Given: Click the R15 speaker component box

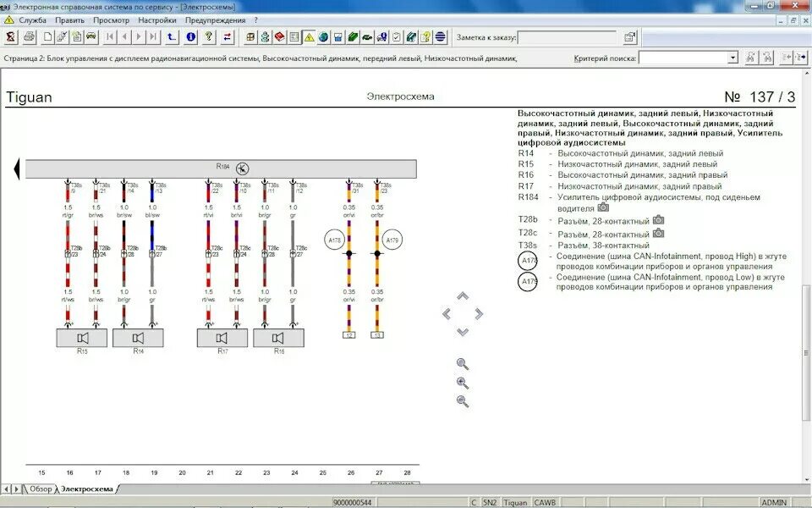Looking at the screenshot, I should point(82,338).
